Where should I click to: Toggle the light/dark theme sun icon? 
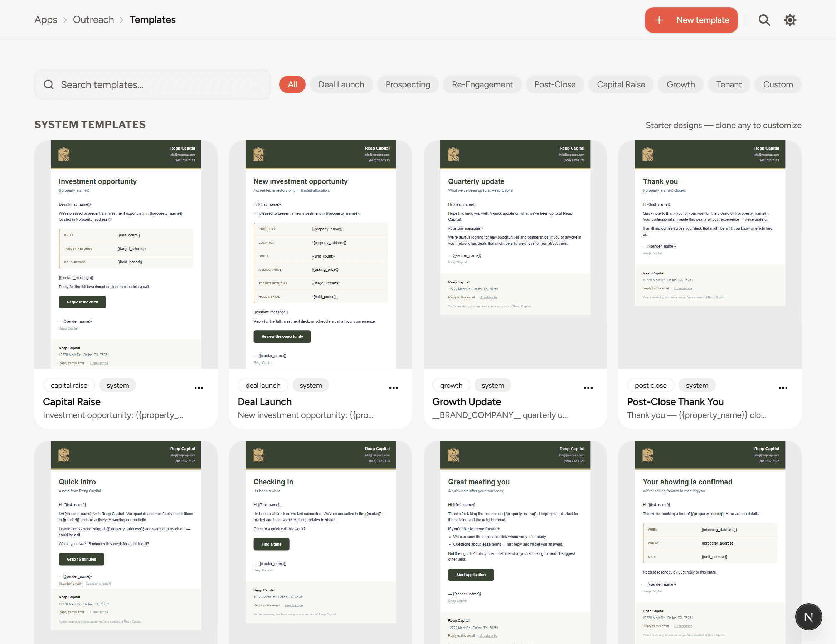point(790,20)
